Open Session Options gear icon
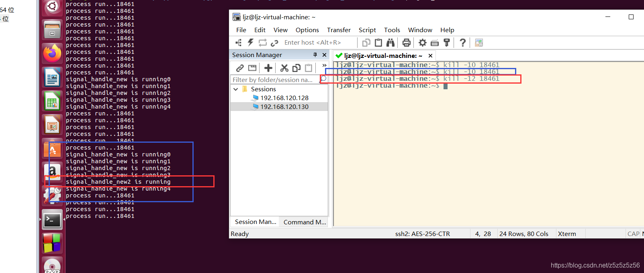Image resolution: width=644 pixels, height=273 pixels. pyautogui.click(x=423, y=43)
